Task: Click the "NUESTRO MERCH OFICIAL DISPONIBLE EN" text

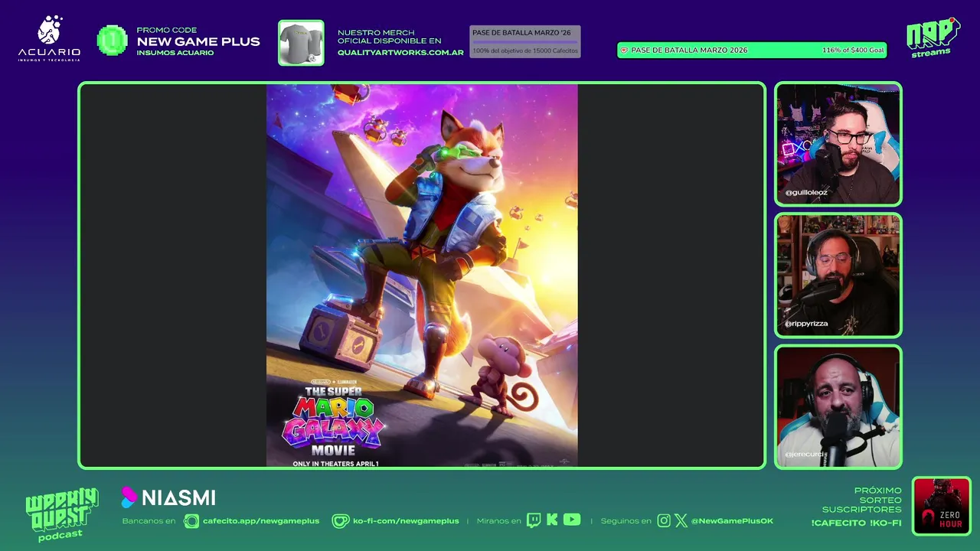Action: pos(389,37)
